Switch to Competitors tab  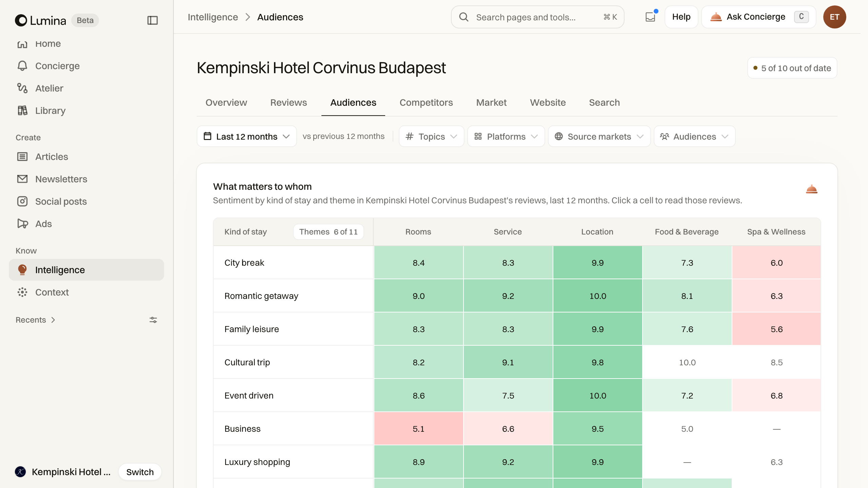(x=426, y=103)
